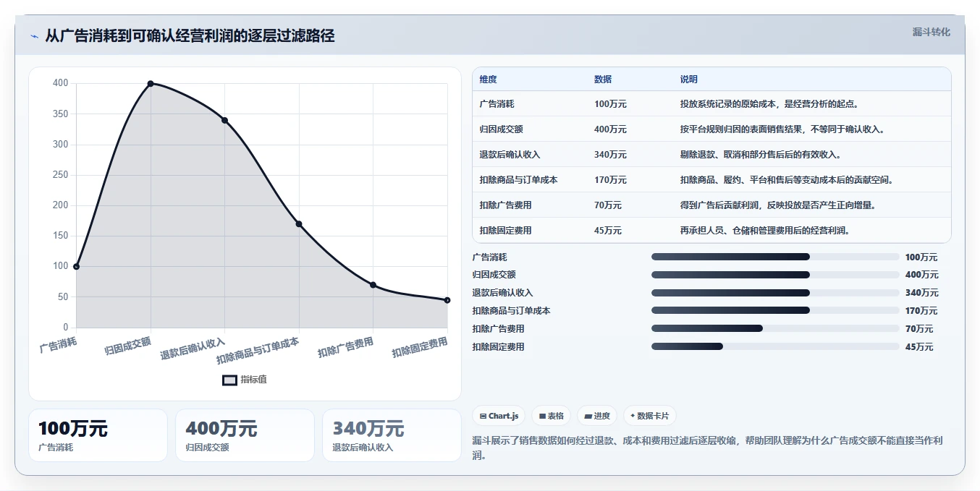Click the 归因成交额 progress bar
Image resolution: width=980 pixels, height=491 pixels.
click(x=775, y=275)
